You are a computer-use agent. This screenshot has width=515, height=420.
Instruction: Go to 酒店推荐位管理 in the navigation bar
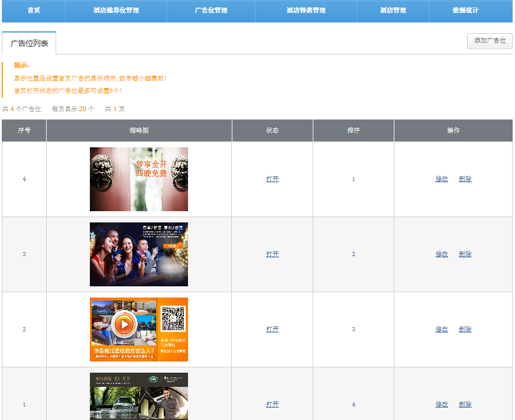coord(116,11)
